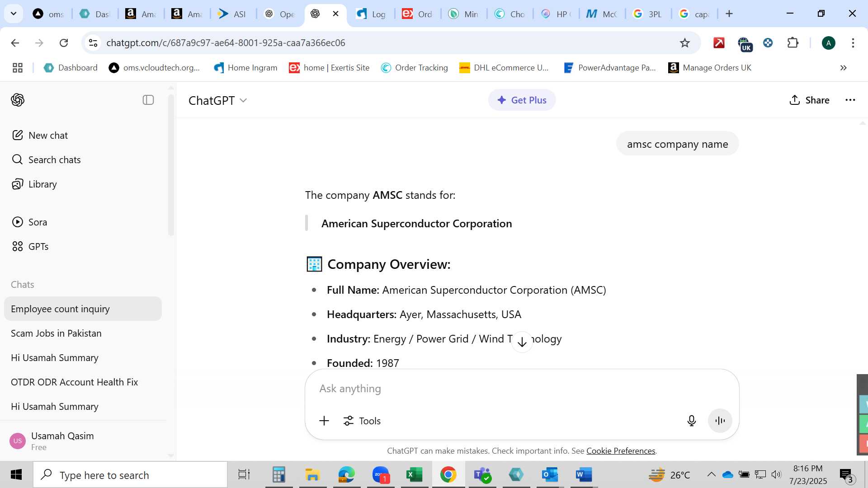Screen dimensions: 868x488
Task: Open Chrome profile avatar A
Action: [x=829, y=43]
